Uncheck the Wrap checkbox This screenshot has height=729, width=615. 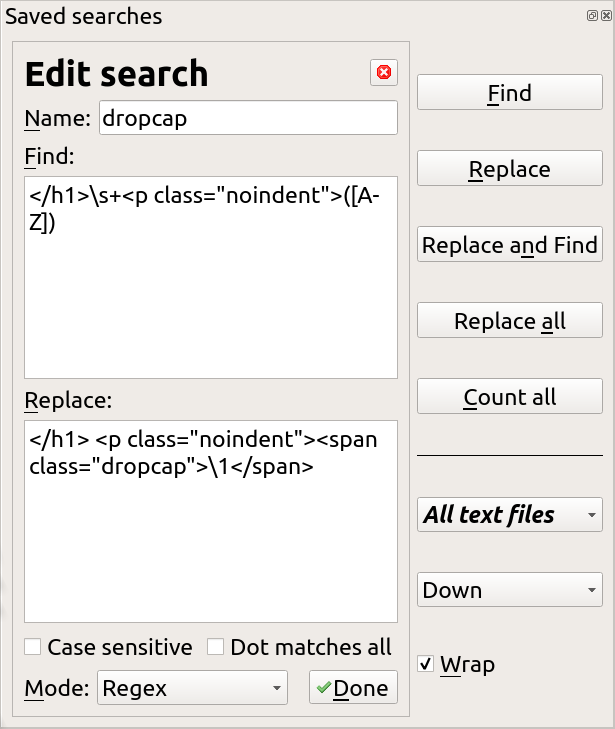click(x=426, y=665)
